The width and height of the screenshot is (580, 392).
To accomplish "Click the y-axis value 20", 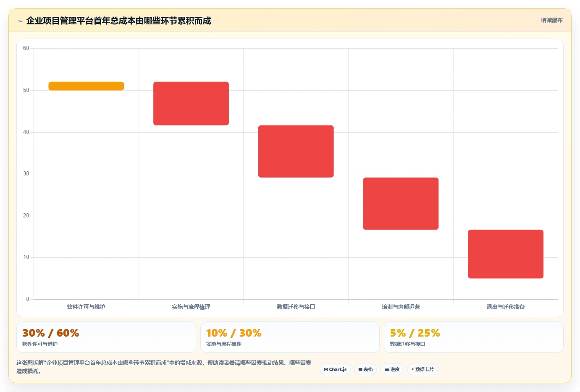I will 26,216.
